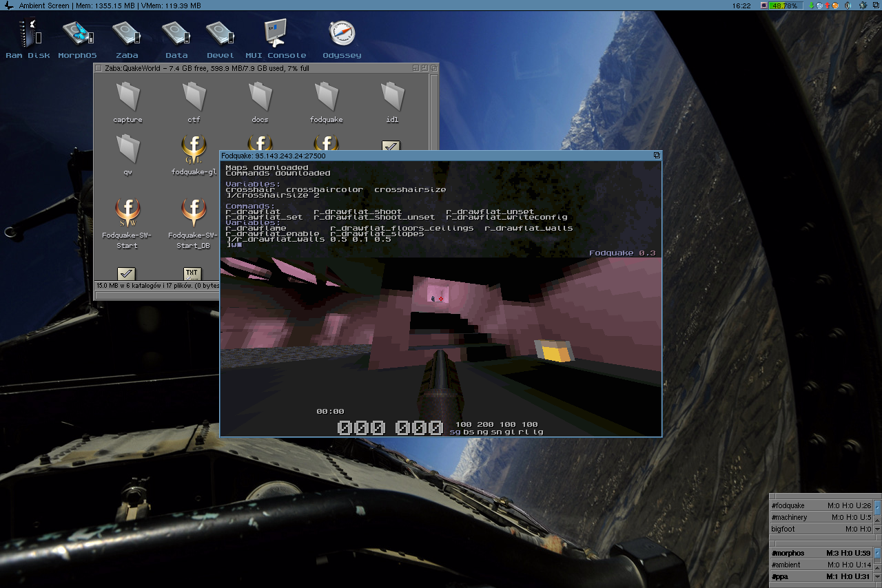This screenshot has height=588, width=882.
Task: Click the 48.78% CPU usage meter
Action: [786, 6]
